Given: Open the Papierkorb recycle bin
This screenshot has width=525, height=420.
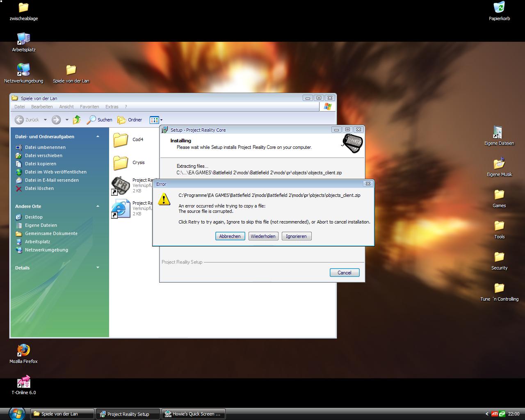Looking at the screenshot, I should click(x=499, y=8).
